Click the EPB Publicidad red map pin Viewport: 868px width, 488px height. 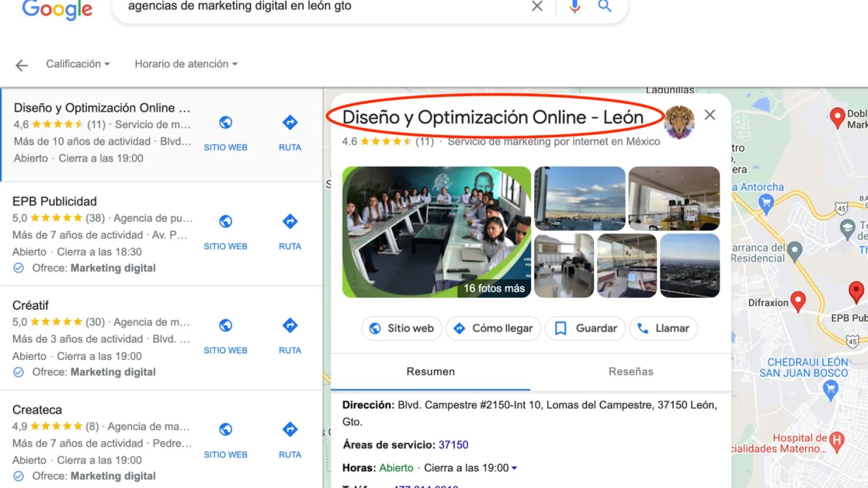[x=856, y=292]
